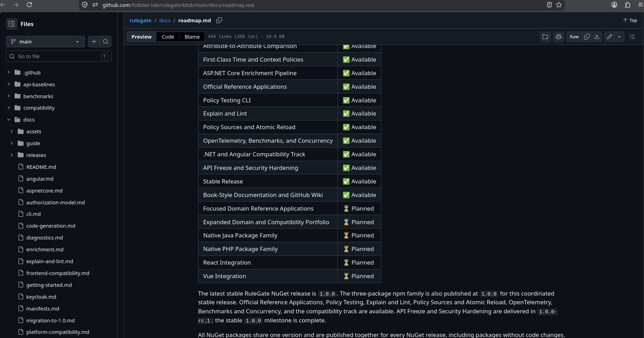Click the Raw button
The height and width of the screenshot is (338, 644).
[574, 37]
